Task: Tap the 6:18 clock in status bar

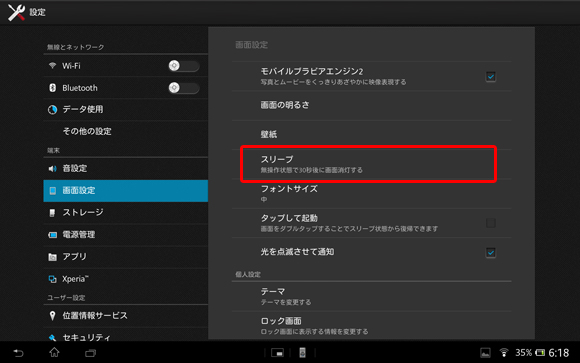Action: 559,353
